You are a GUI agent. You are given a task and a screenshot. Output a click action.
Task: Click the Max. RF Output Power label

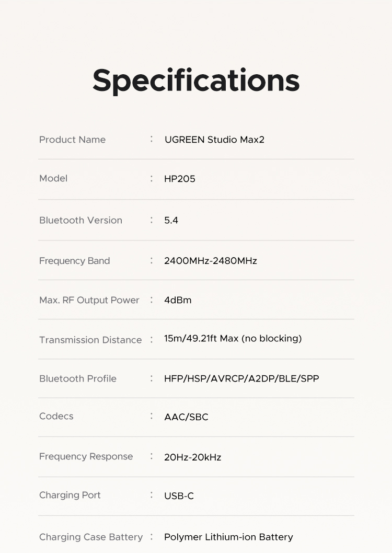(89, 300)
